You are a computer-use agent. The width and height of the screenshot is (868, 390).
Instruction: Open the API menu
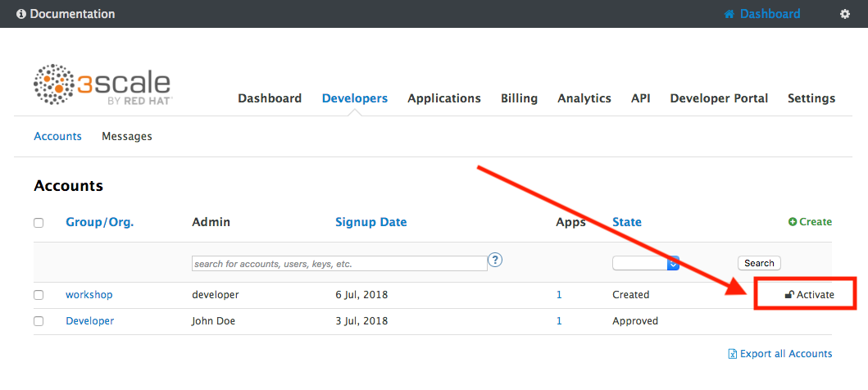click(640, 98)
